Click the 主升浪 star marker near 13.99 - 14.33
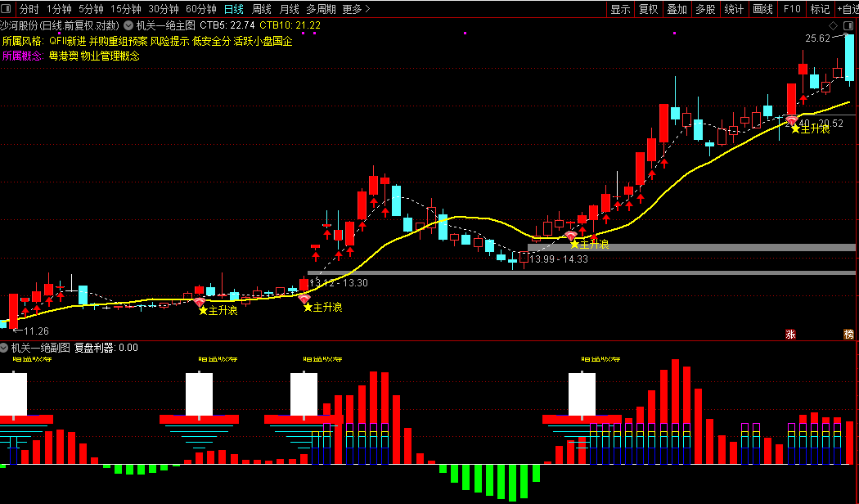Viewport: 859px width, 504px height. (x=589, y=245)
